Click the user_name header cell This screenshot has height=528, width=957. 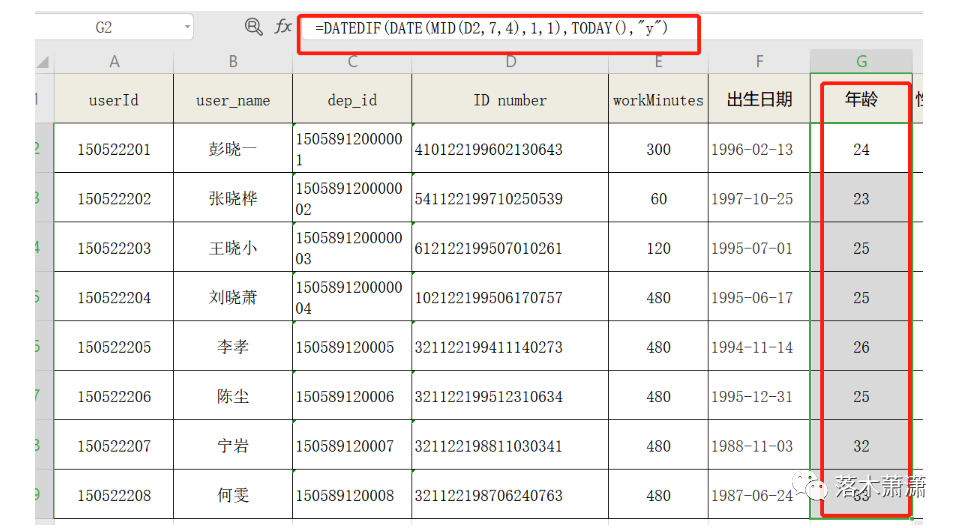[x=233, y=99]
